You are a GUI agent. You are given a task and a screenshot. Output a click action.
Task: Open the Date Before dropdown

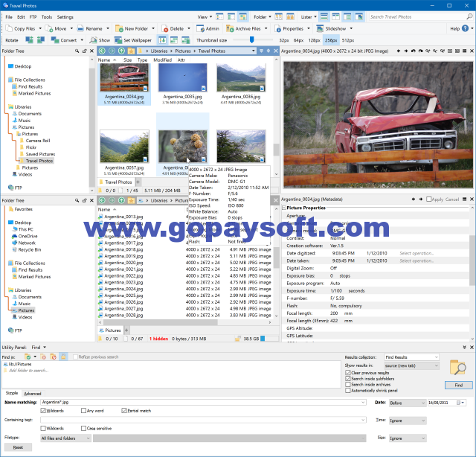(x=408, y=403)
